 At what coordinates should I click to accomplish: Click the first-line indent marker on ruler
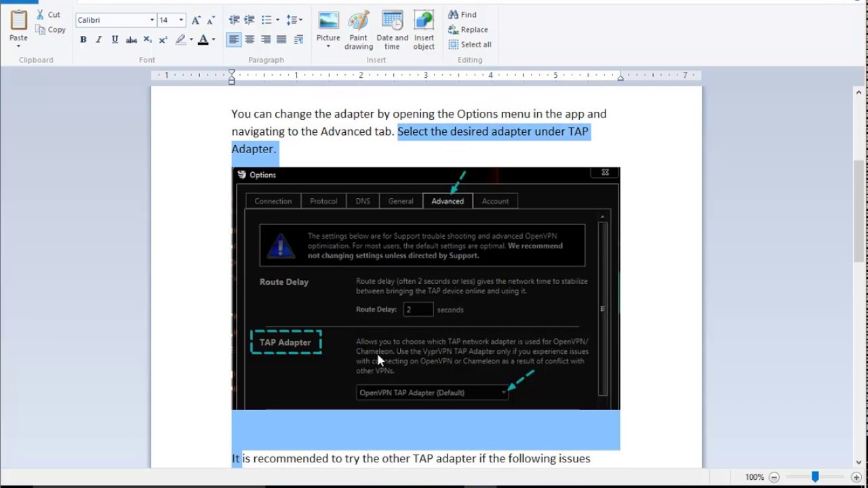231,72
